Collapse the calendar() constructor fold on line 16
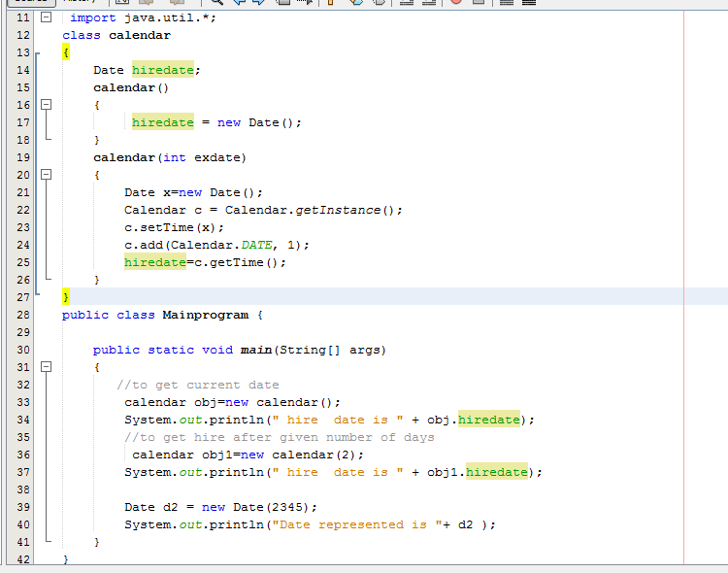The image size is (728, 573). (46, 105)
